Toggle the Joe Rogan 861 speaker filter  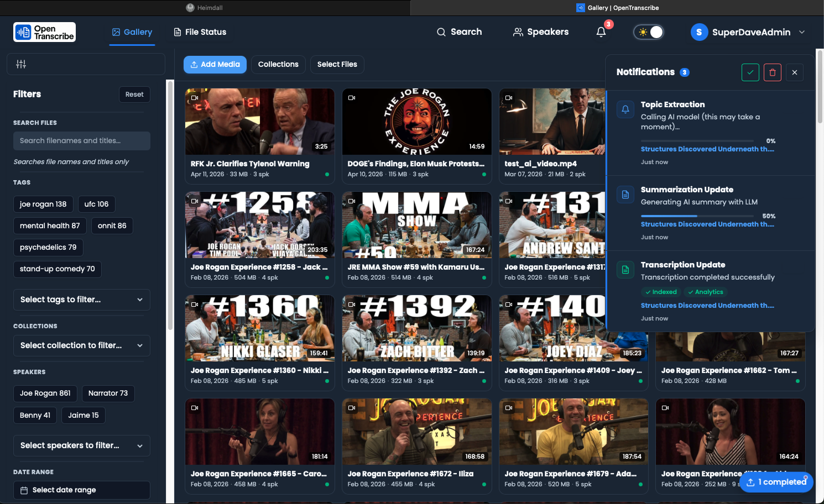(x=45, y=393)
